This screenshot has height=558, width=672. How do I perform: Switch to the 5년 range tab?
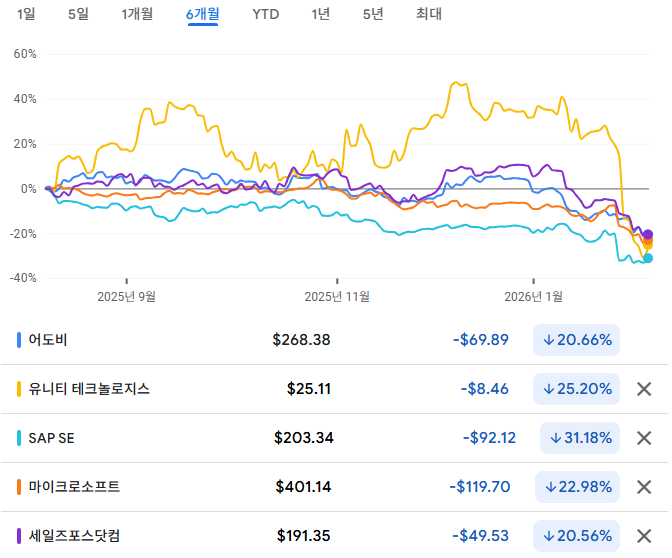coord(373,14)
